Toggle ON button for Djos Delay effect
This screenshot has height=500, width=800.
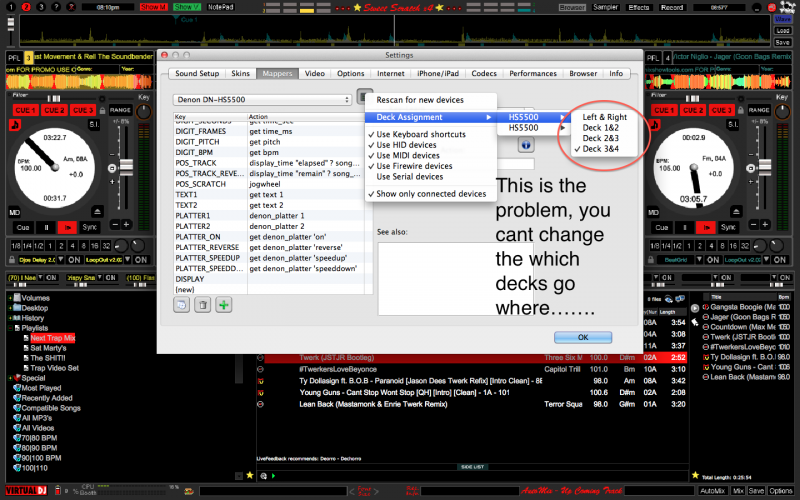74,260
